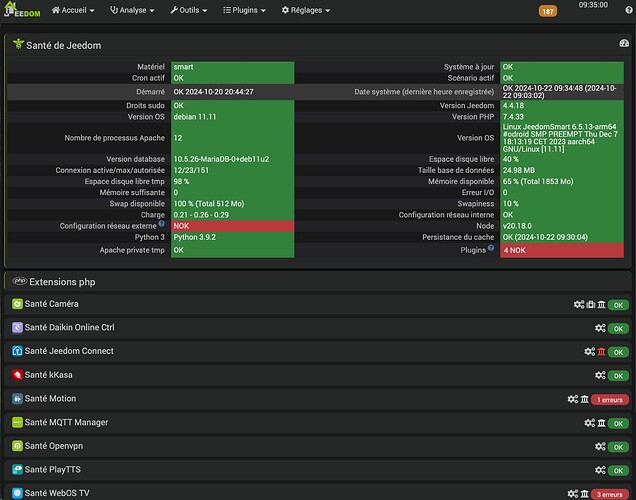
Task: Open the 187 messages badge
Action: click(548, 11)
